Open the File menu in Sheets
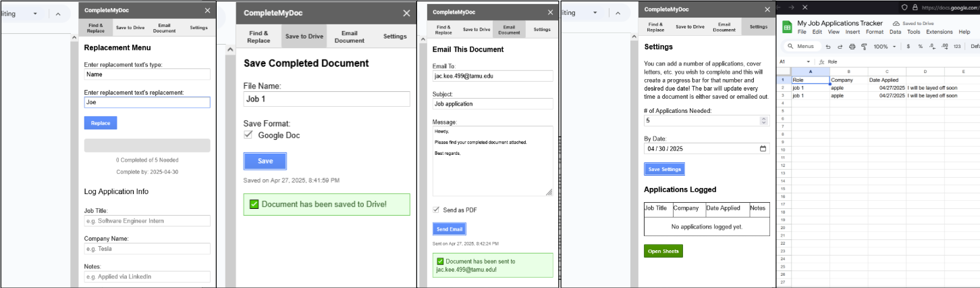The width and height of the screenshot is (980, 288). click(802, 32)
